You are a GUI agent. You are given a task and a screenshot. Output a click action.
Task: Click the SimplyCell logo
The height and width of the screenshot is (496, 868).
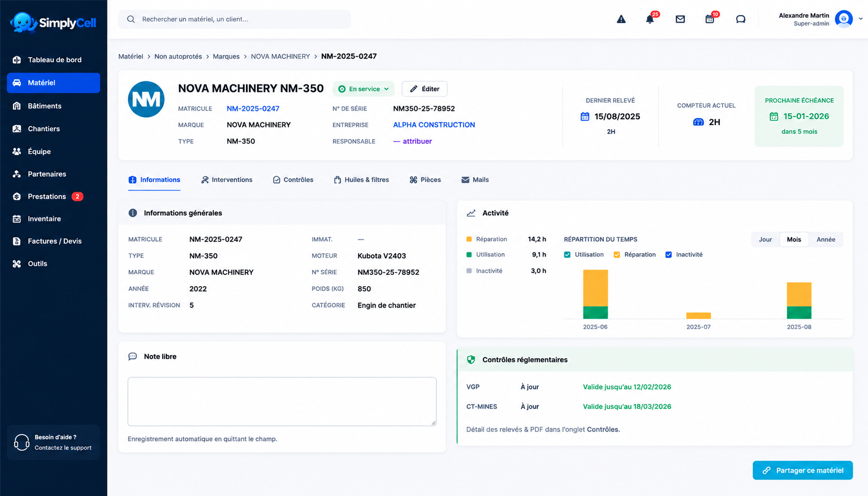53,22
